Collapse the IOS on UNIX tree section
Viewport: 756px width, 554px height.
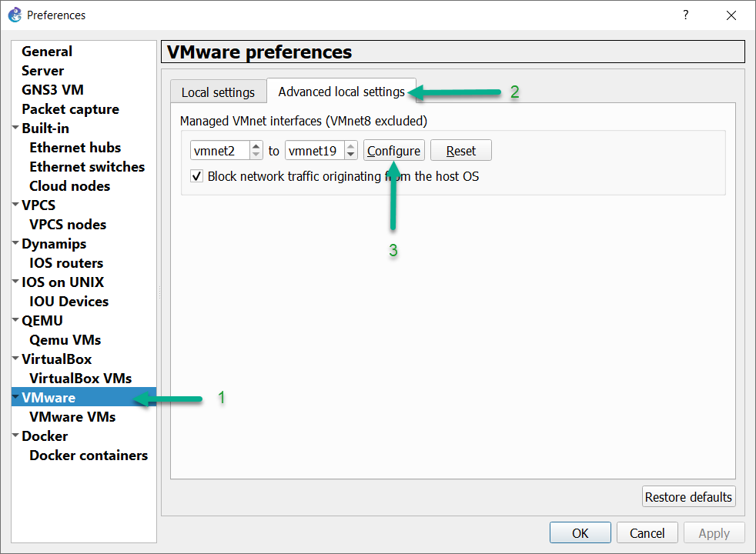(15, 282)
